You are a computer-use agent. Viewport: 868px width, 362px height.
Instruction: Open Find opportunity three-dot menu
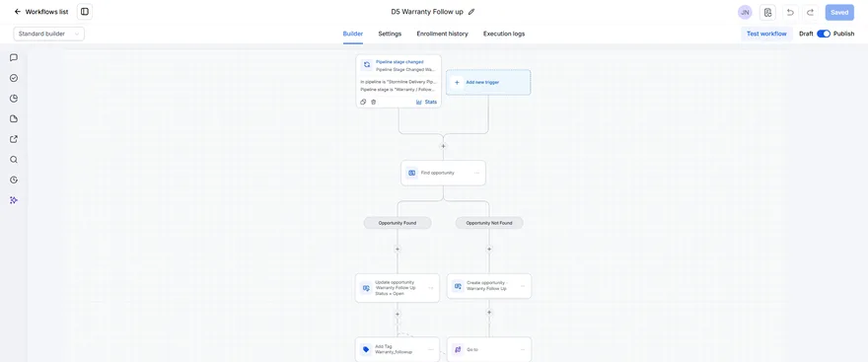tap(476, 174)
